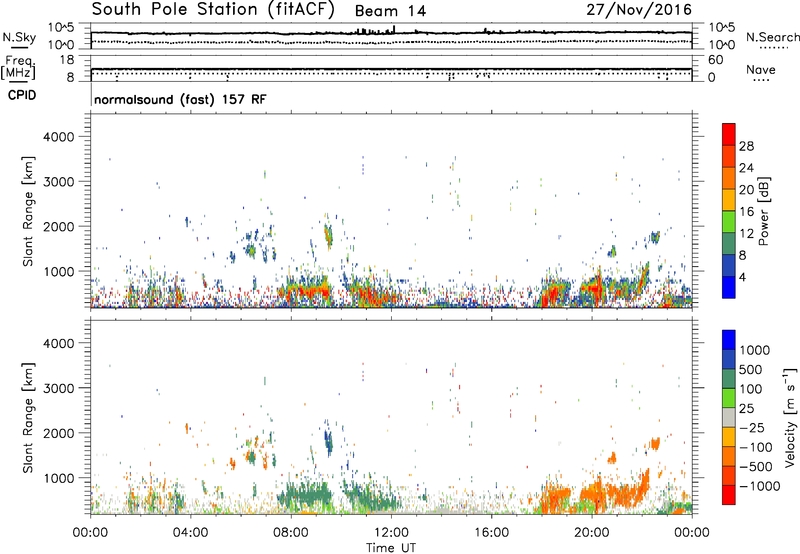800x554 pixels.
Task: Click the '4' tick on Power colorbar
Action: point(743,277)
